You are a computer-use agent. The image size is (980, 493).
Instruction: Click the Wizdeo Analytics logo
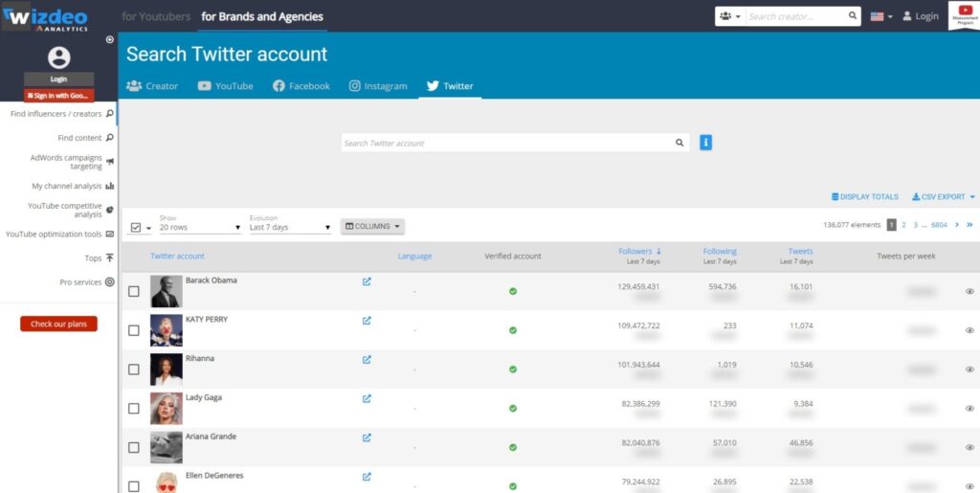click(x=48, y=16)
